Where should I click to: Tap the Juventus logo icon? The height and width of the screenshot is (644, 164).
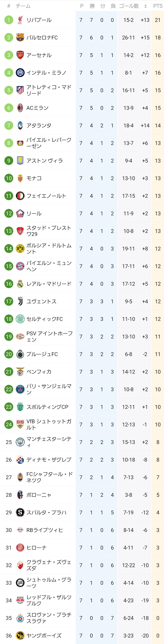tap(20, 301)
